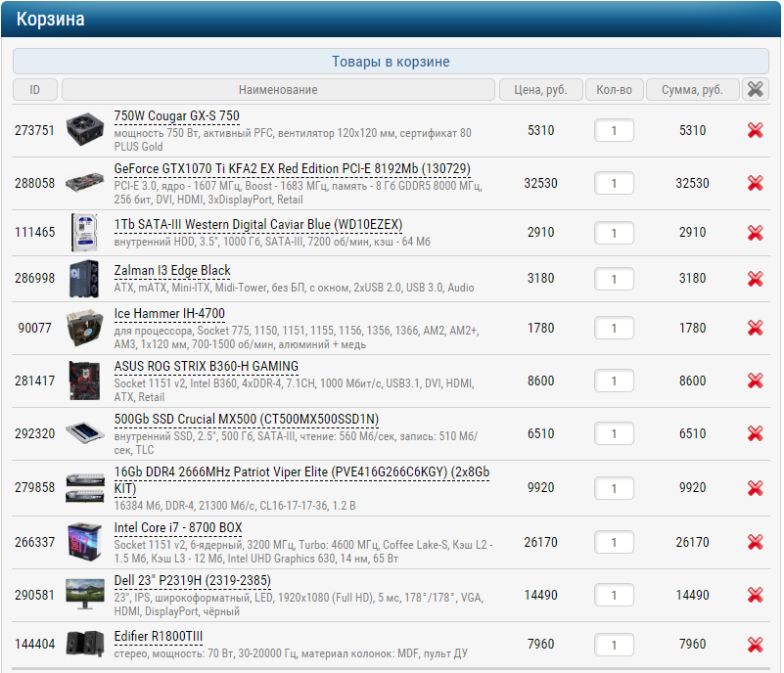The image size is (784, 673).
Task: Open ASUS ROG STRIX B360-H GAMING link
Action: point(206,367)
